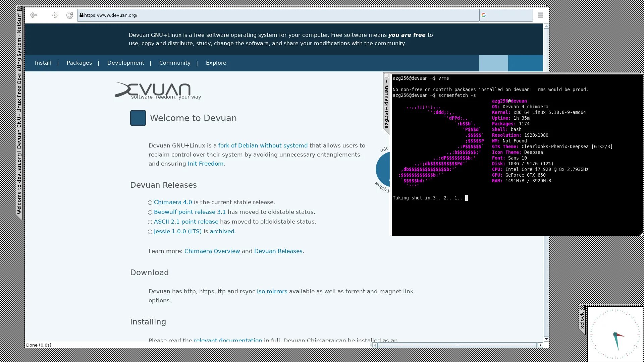The image size is (644, 362).
Task: Click the xclock analog clock face
Action: [615, 334]
